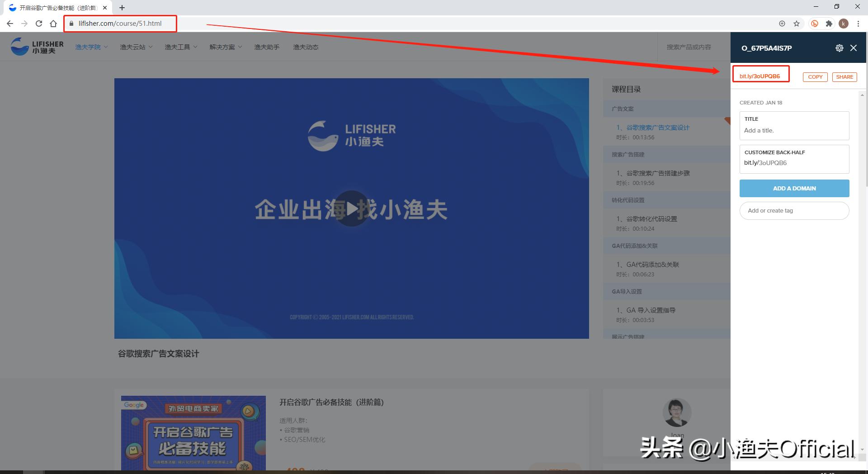Image resolution: width=868 pixels, height=474 pixels.
Task: Select the 渔夫助手 navigation item
Action: tap(267, 47)
